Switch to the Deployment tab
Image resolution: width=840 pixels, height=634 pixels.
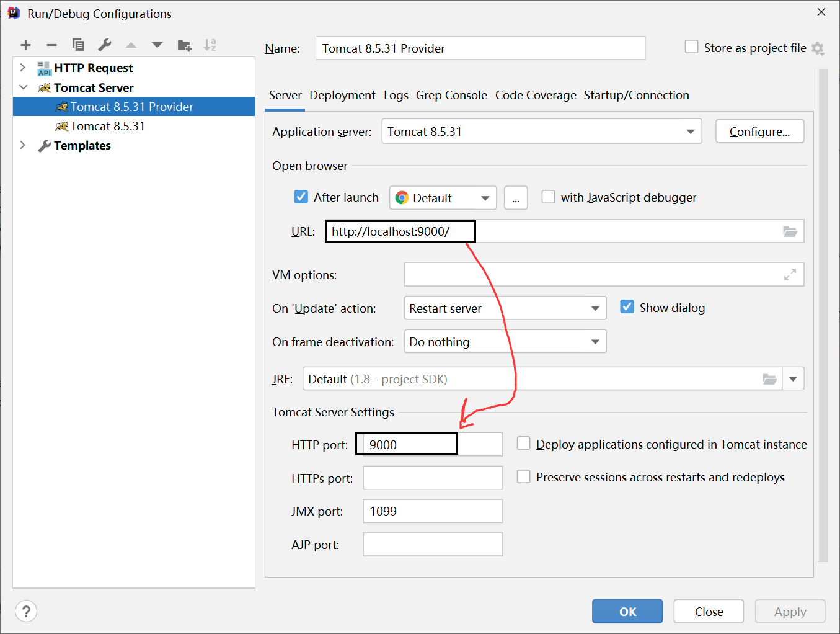coord(342,95)
